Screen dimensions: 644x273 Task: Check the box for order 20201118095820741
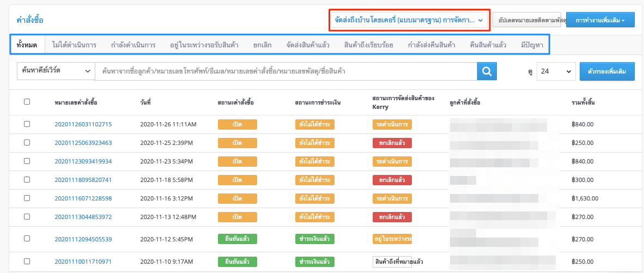[x=27, y=179]
